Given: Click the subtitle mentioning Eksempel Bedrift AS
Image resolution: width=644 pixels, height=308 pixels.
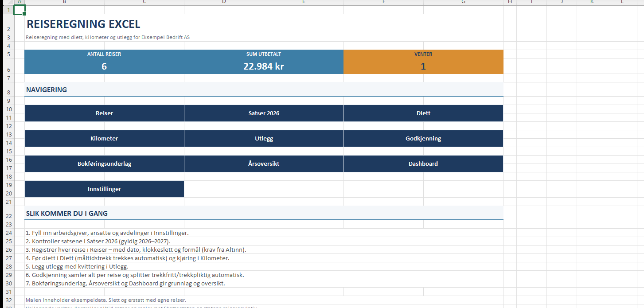Looking at the screenshot, I should pos(108,37).
